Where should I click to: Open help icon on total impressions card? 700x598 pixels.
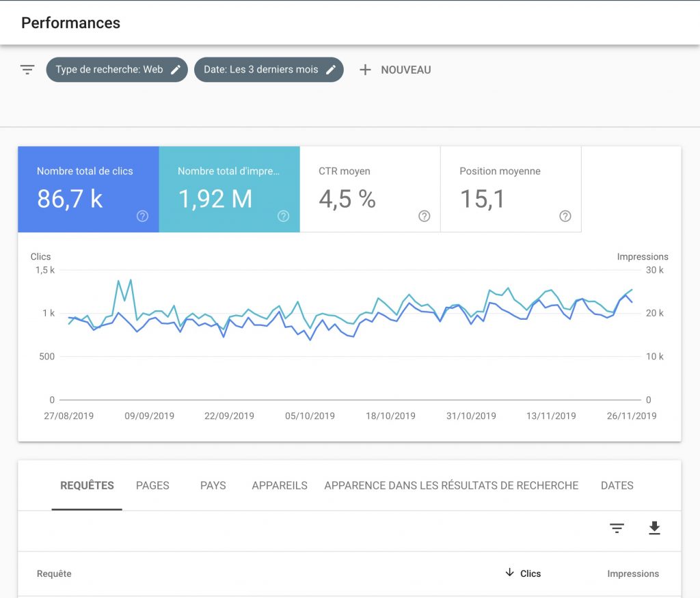click(x=283, y=216)
